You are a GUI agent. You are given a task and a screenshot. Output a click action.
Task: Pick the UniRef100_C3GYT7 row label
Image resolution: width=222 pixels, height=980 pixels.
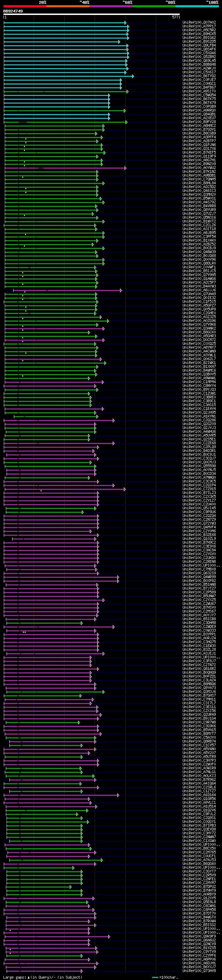(199, 871)
